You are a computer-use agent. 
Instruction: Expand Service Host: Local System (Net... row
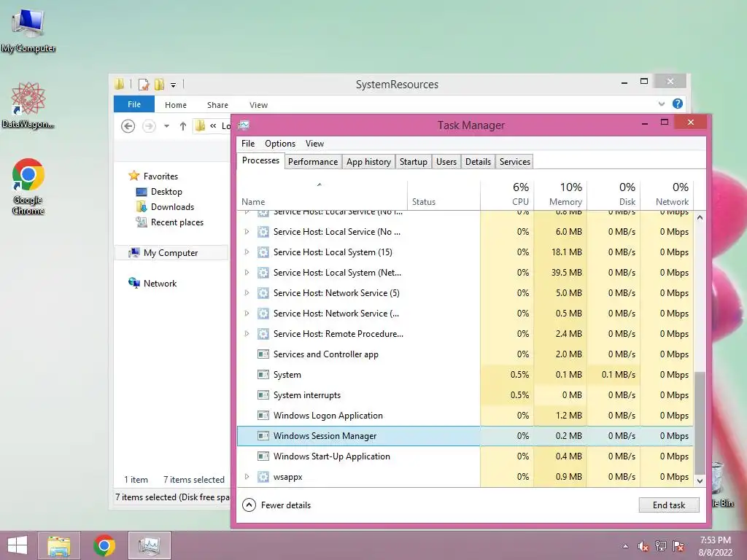pyautogui.click(x=247, y=273)
